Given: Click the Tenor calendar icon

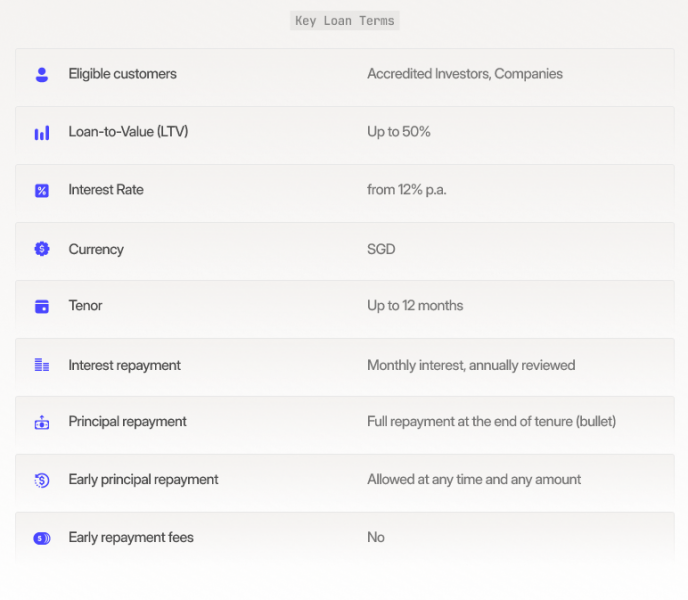Looking at the screenshot, I should click(42, 306).
